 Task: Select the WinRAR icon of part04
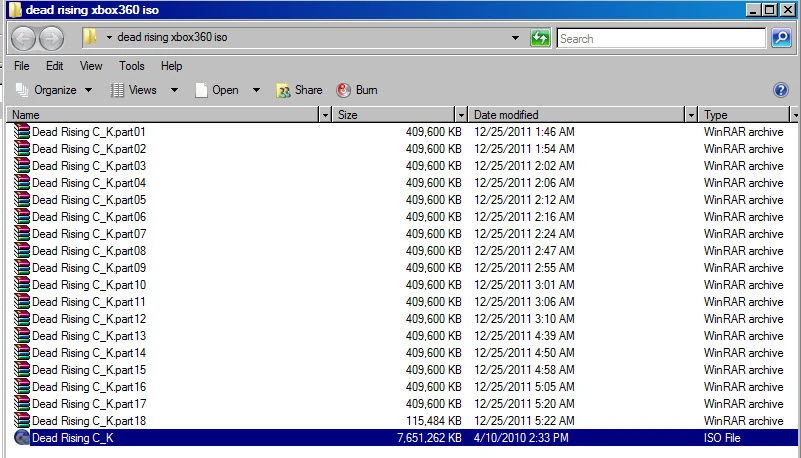tap(21, 183)
